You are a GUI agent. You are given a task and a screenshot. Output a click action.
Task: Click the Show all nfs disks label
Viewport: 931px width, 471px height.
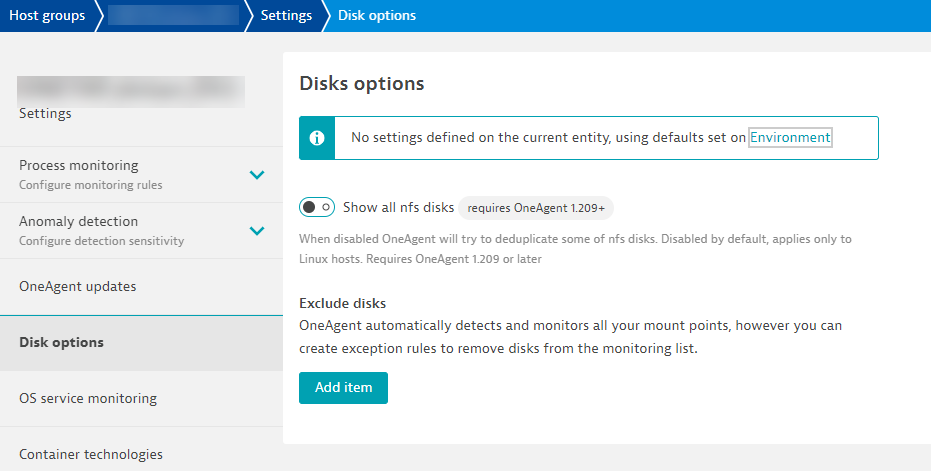pos(398,208)
